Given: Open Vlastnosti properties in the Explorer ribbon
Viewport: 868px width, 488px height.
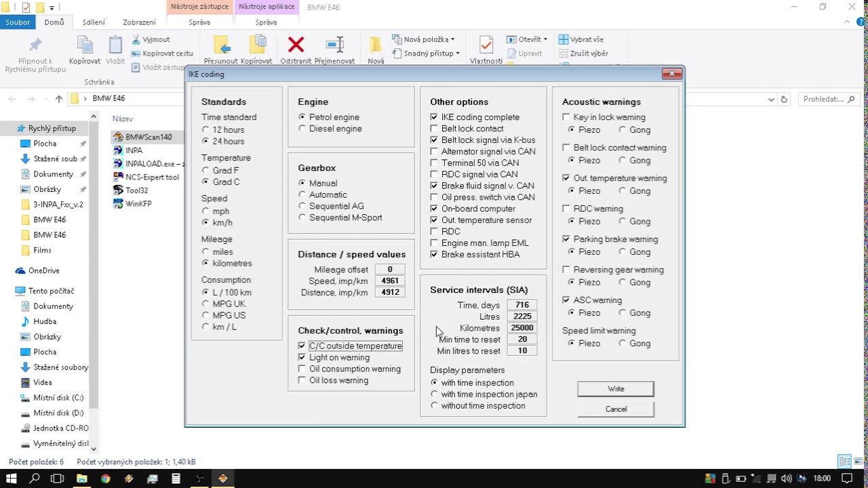Looking at the screenshot, I should pos(486,45).
